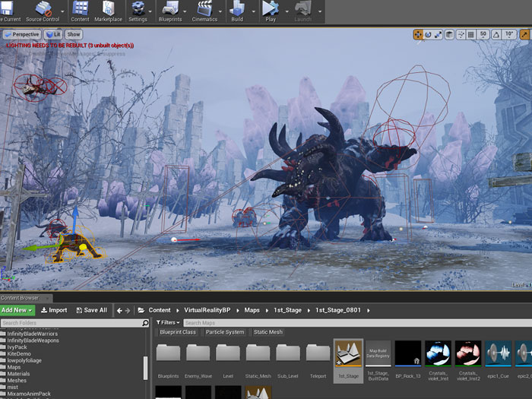532x399 pixels.
Task: Open Build options dropdown arrow
Action: click(253, 11)
